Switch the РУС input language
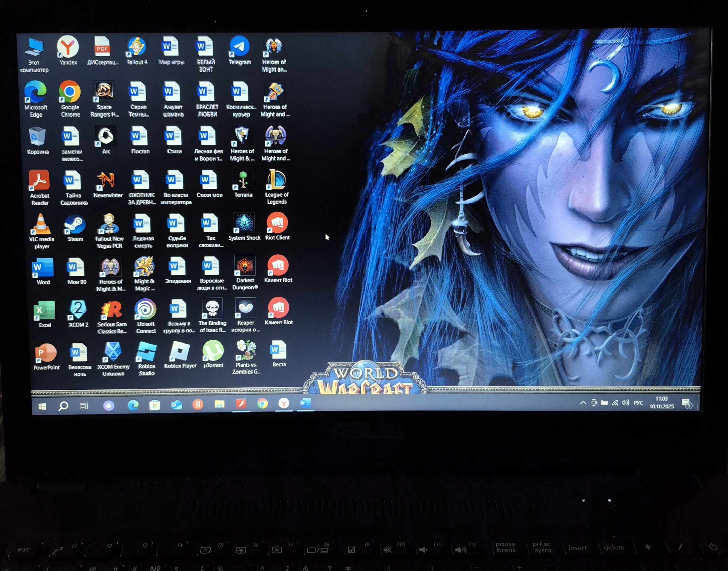 tap(638, 403)
